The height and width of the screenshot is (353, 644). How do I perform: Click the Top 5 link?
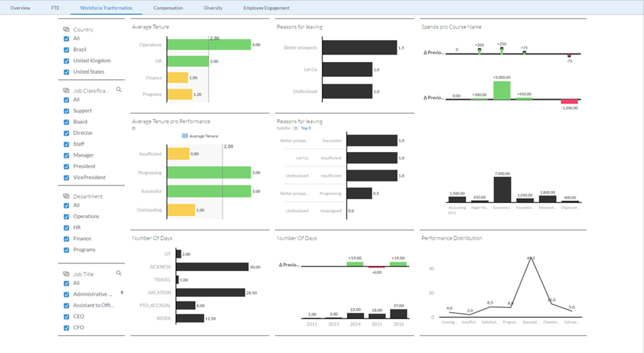306,128
